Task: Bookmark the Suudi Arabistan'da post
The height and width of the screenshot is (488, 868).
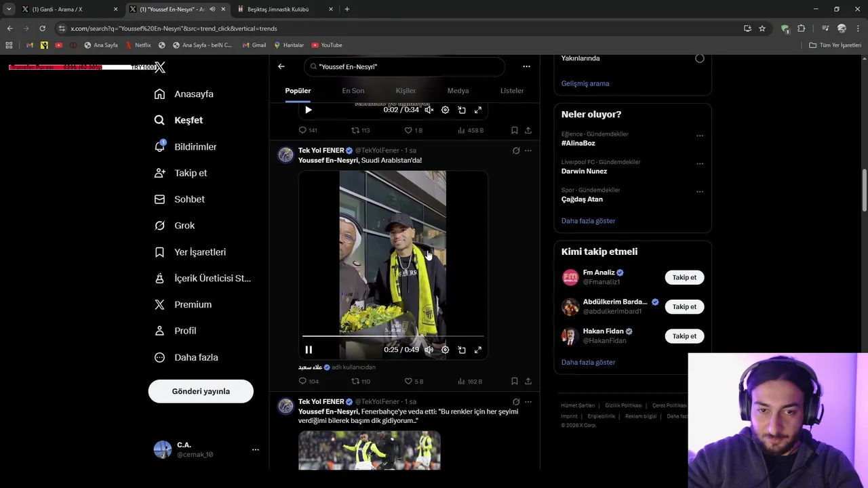Action: point(514,382)
